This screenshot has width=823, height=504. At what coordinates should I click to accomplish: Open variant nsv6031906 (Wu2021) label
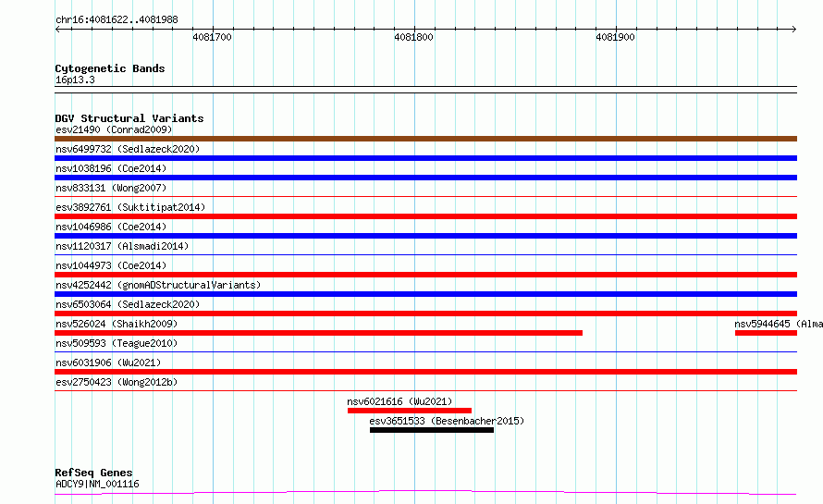[108, 363]
